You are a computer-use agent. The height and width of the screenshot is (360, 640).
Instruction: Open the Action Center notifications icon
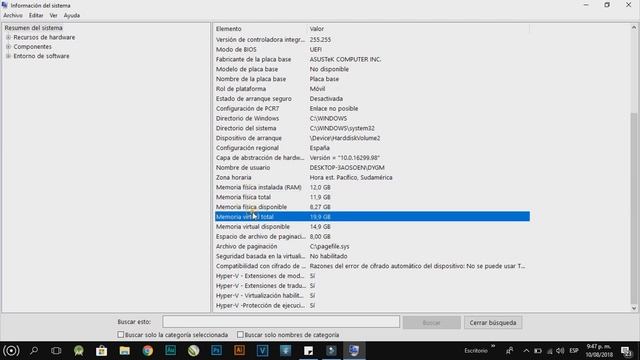tap(626, 351)
